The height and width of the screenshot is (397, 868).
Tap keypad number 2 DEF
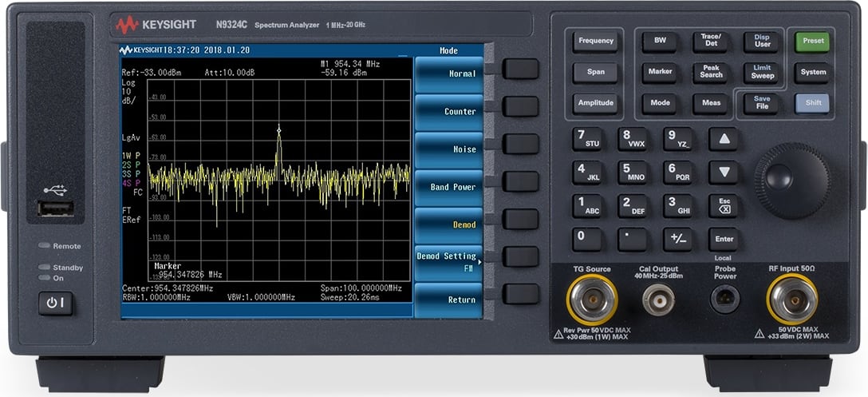click(633, 206)
